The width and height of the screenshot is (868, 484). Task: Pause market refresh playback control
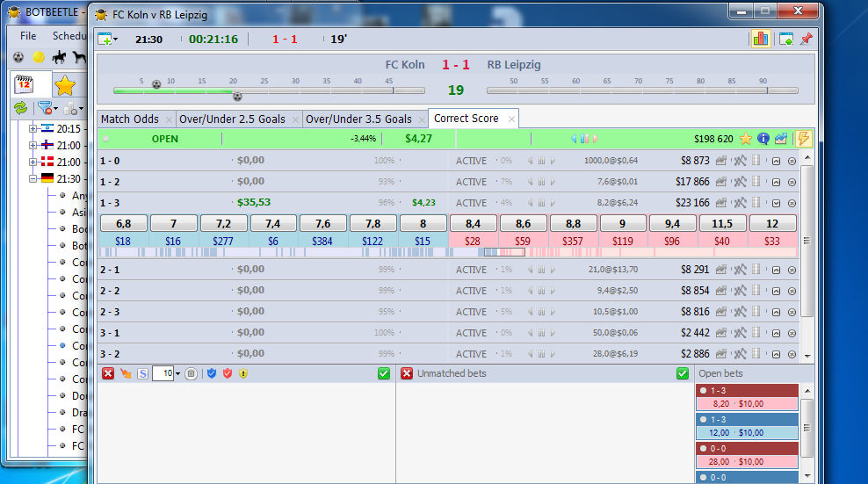[x=584, y=139]
